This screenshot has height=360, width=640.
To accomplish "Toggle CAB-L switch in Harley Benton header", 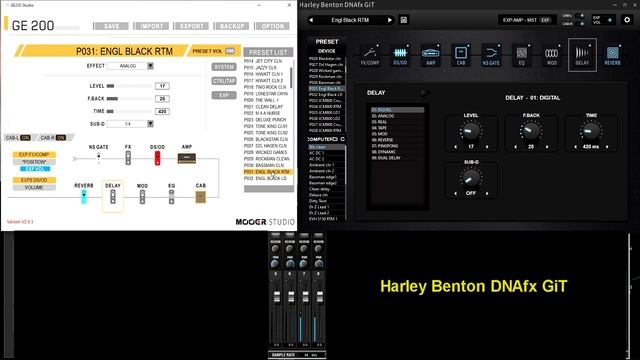I will tap(579, 16).
